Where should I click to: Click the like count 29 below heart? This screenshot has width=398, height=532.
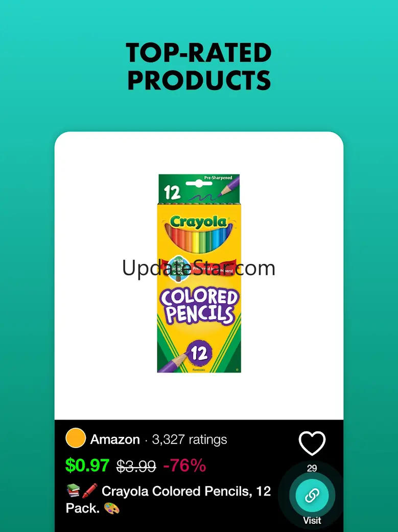pos(312,468)
